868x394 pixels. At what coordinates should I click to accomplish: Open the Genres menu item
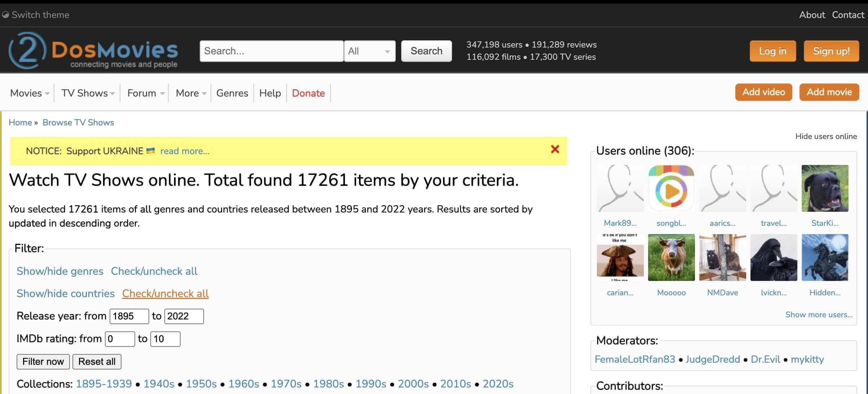tap(232, 93)
